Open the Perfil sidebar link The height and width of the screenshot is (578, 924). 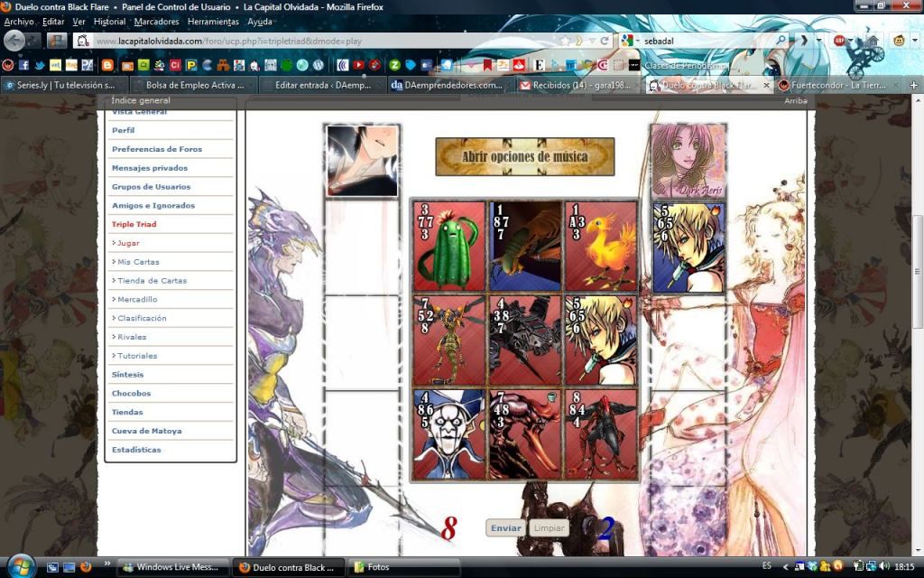(x=123, y=130)
